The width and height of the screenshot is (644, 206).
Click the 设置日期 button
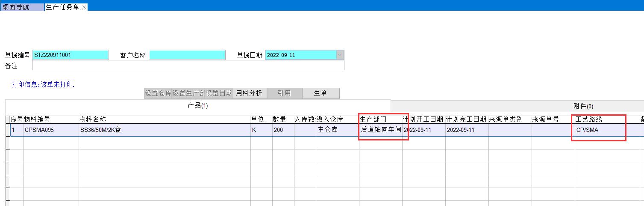218,93
